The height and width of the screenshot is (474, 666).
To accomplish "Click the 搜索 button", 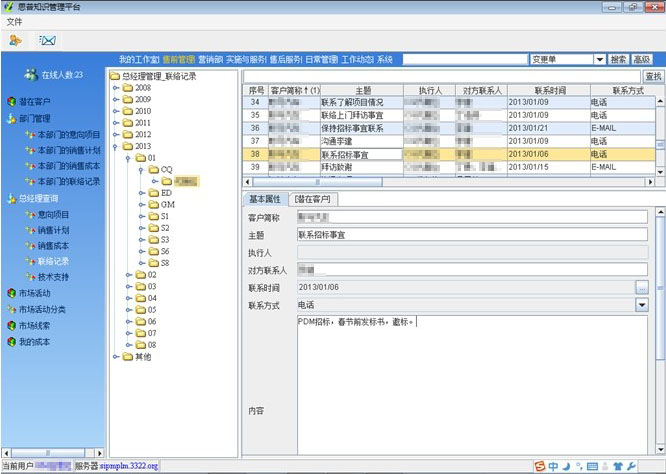I will (x=618, y=60).
